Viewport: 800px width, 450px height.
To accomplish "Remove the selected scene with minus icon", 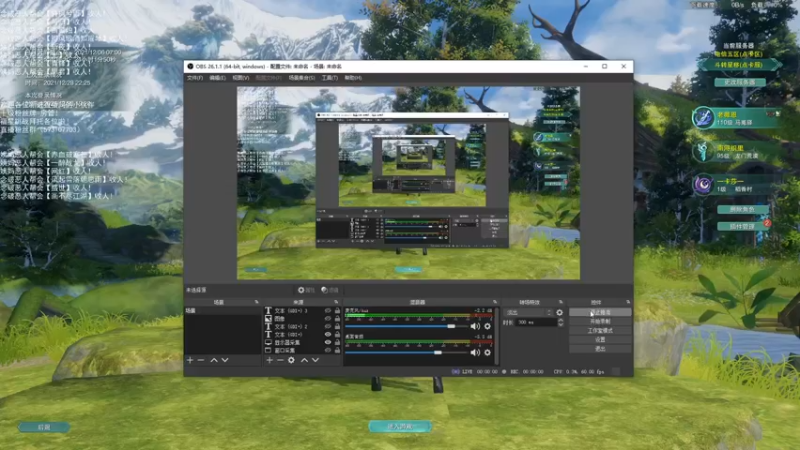I will tap(201, 360).
